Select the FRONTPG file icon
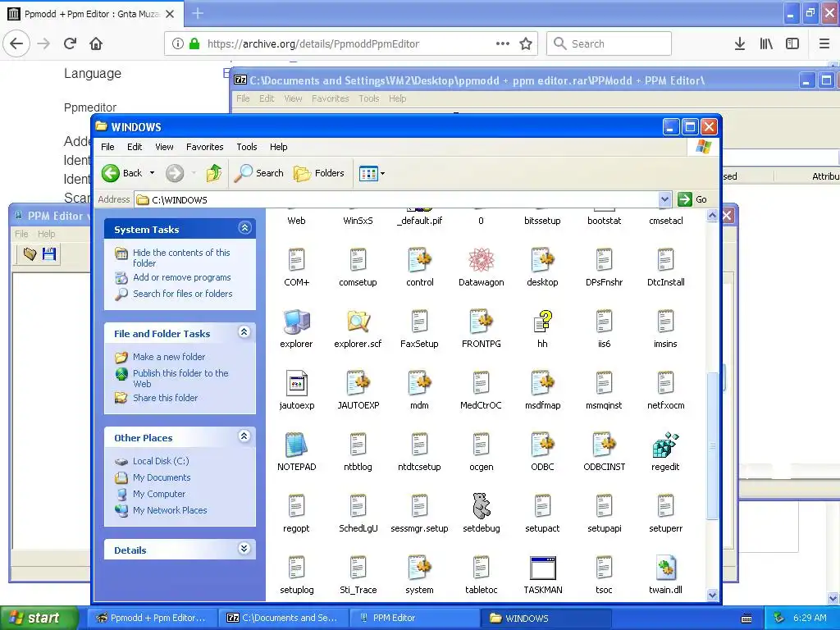 (481, 322)
